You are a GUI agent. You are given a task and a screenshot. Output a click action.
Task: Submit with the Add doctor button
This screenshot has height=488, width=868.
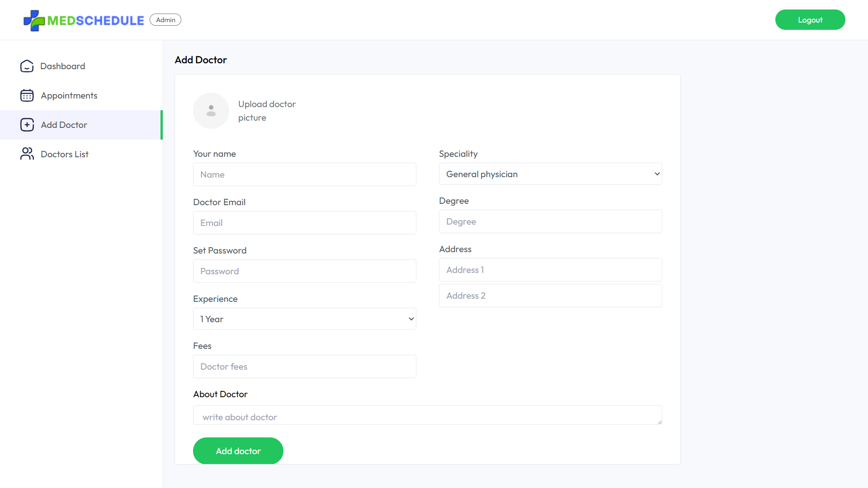[238, 451]
